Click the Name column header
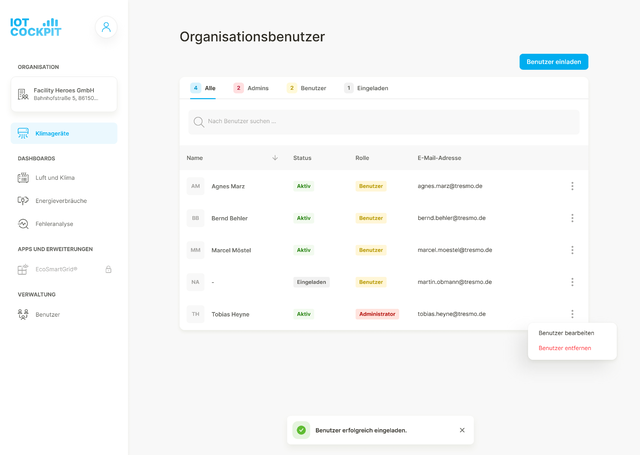The image size is (640, 455). tap(195, 158)
